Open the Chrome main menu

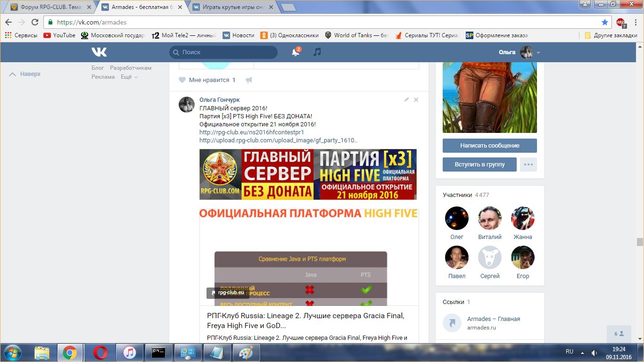tap(635, 22)
